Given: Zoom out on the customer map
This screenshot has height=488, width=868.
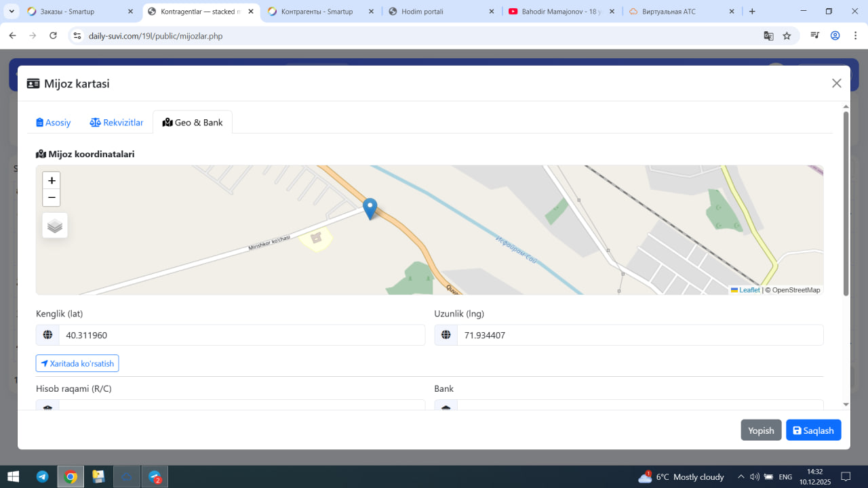Looking at the screenshot, I should point(52,197).
